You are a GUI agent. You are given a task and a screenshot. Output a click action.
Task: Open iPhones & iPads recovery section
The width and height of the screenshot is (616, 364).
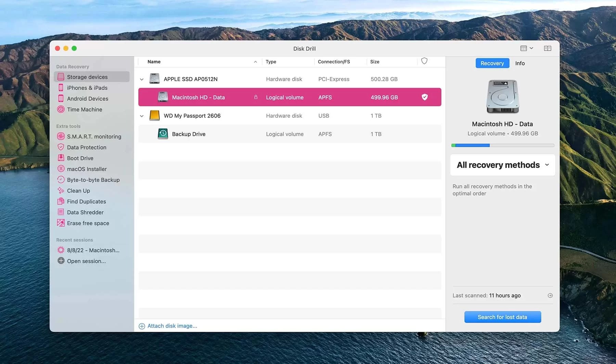point(61,88)
